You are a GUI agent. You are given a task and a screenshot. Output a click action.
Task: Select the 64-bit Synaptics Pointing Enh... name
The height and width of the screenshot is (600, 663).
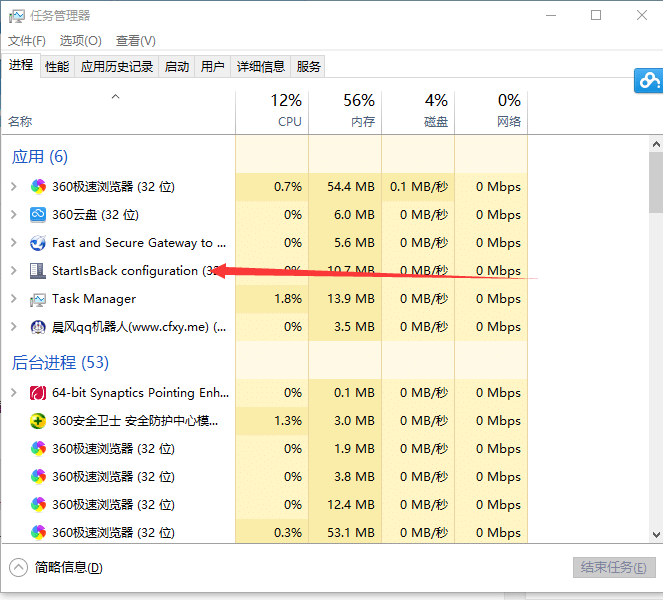pos(140,393)
